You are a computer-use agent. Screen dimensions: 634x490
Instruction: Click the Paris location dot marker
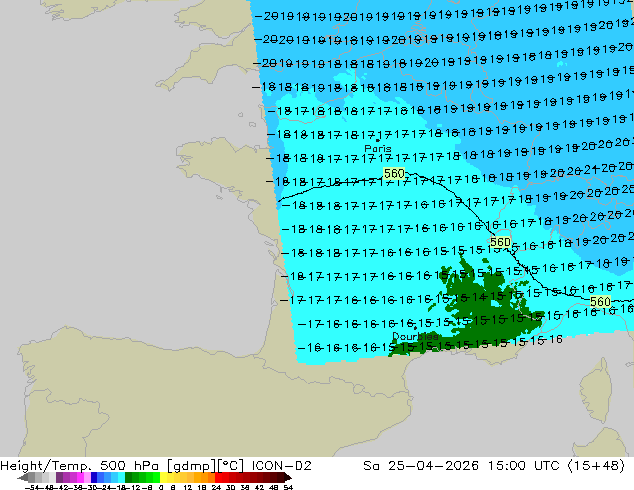pos(377,140)
